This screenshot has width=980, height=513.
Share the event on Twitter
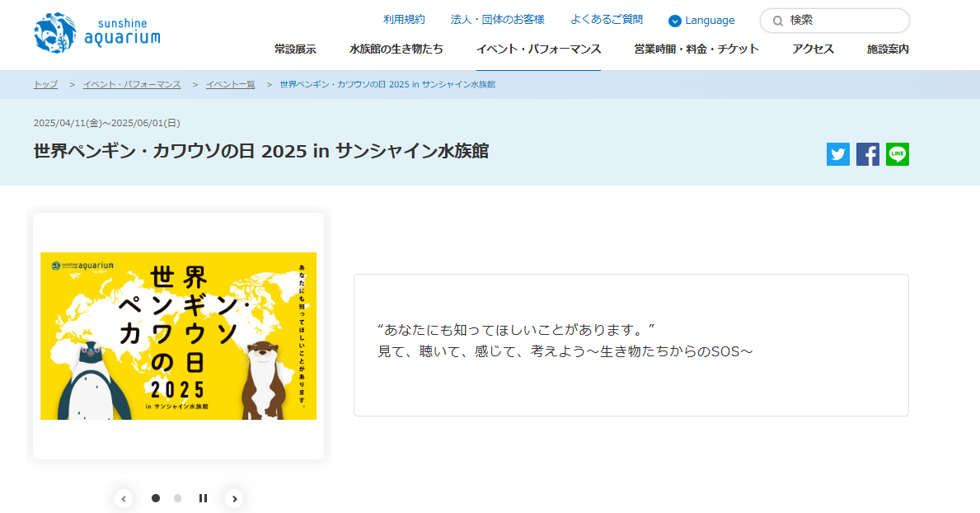838,154
